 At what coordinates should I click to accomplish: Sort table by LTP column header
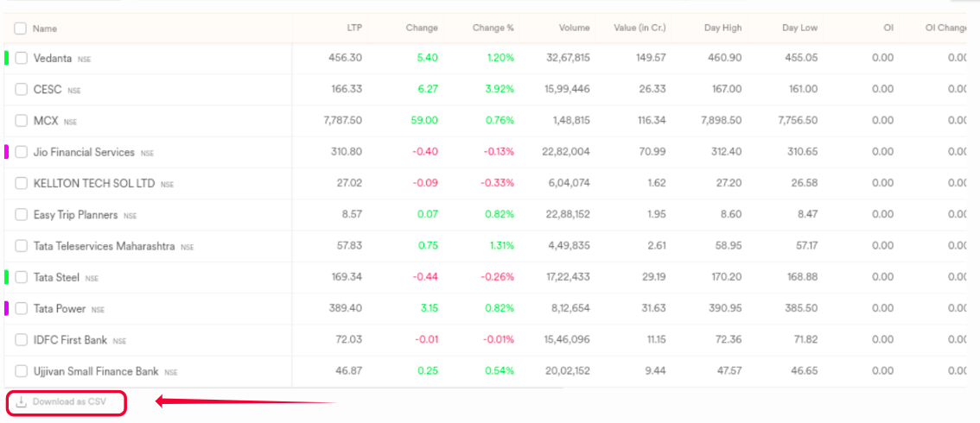353,28
